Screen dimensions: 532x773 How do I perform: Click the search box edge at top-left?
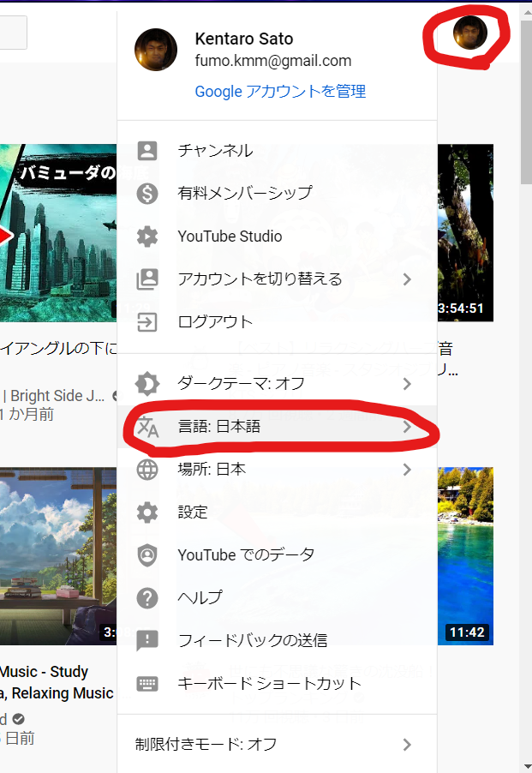click(x=14, y=33)
